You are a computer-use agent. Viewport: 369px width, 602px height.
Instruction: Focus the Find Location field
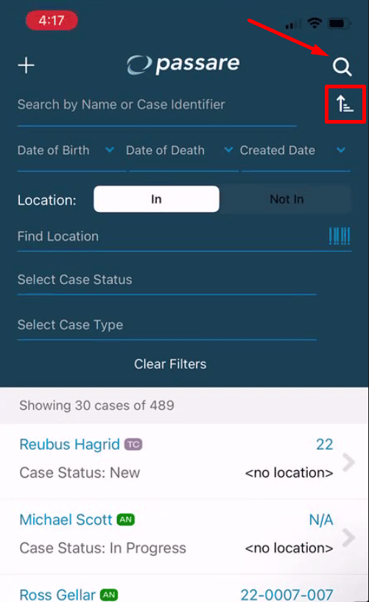coord(171,236)
